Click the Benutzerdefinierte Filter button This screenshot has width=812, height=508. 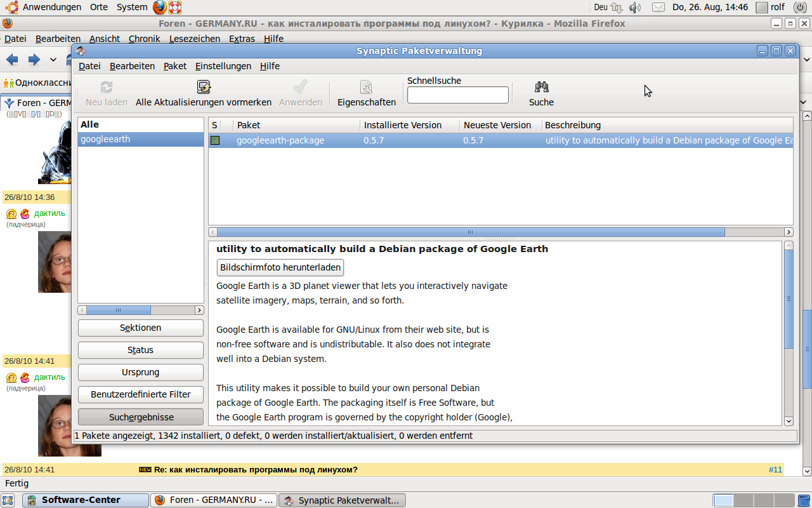click(141, 394)
